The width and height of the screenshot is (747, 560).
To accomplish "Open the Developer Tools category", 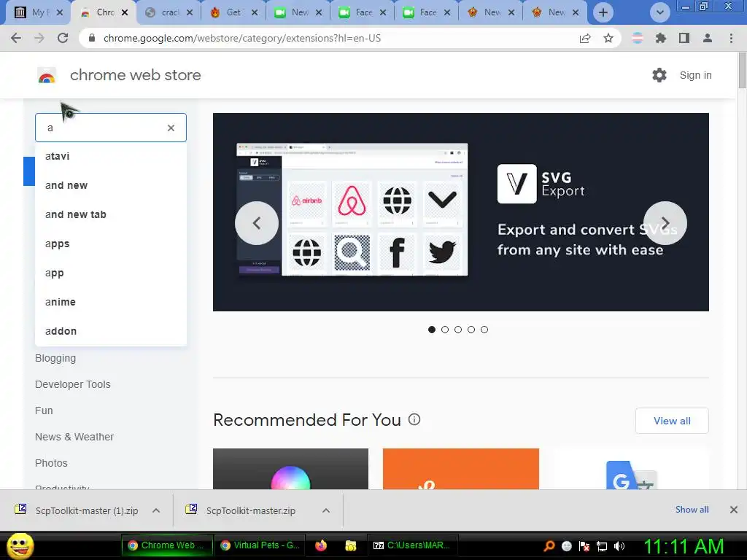I will [72, 384].
